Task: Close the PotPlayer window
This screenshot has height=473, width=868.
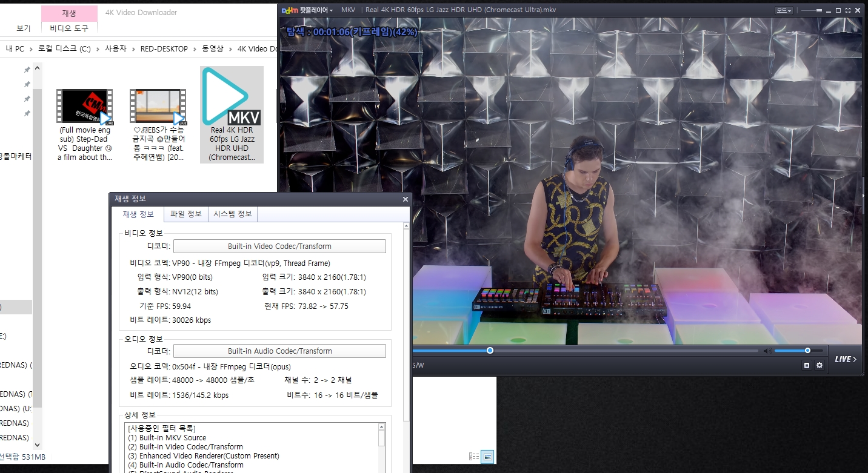Action: tap(858, 10)
